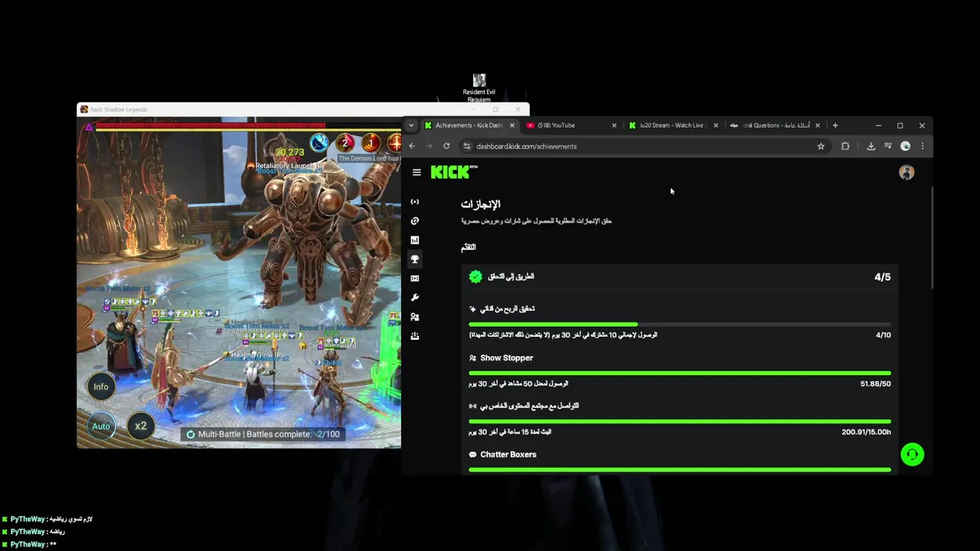Toggle x2 speed in Raid
The image size is (980, 551).
tap(141, 426)
